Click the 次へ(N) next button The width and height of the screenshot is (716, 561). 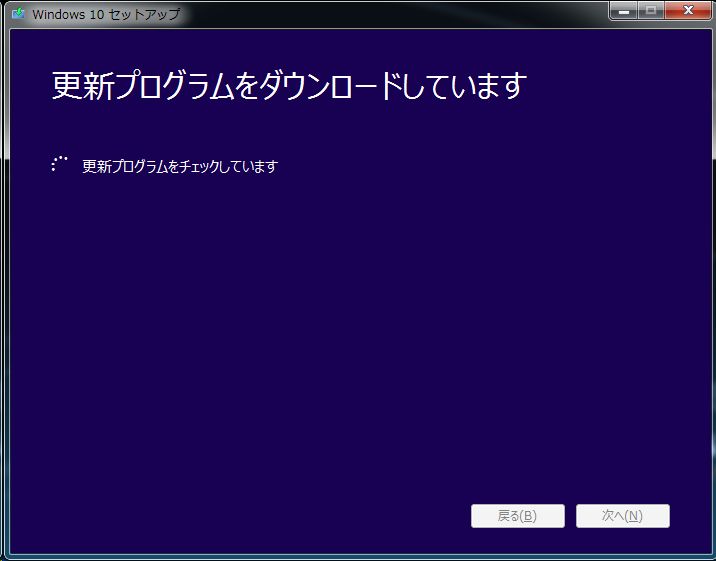coord(623,516)
